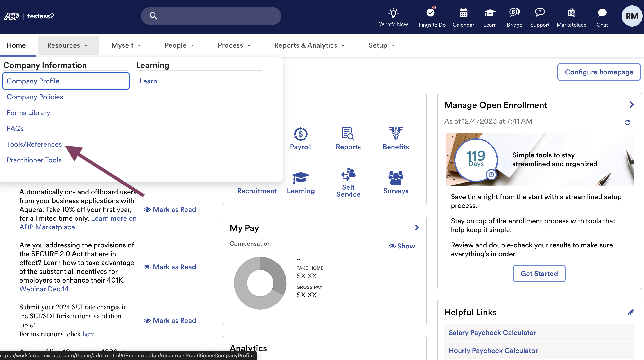Screen dimensions: 644x360
Task: Select Learn under Learning section
Action: click(148, 81)
